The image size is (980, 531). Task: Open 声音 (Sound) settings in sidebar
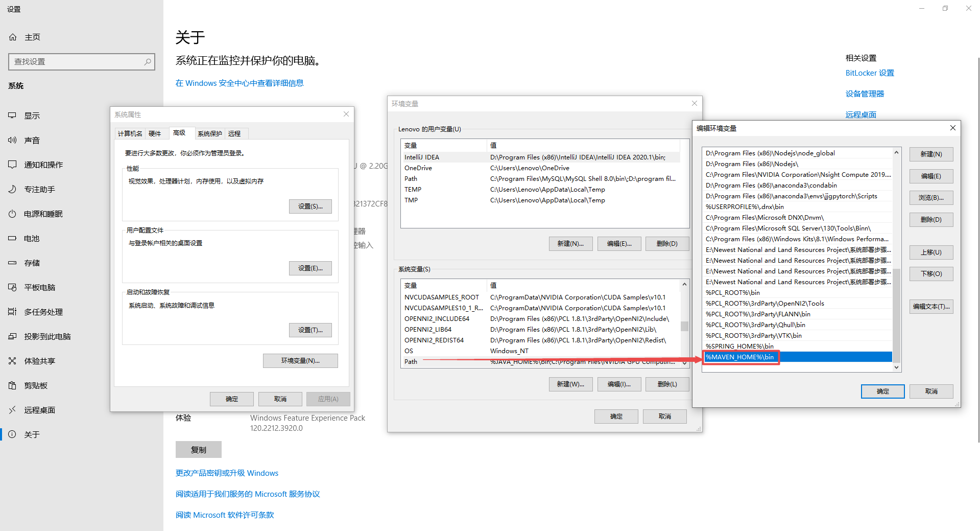coord(32,140)
